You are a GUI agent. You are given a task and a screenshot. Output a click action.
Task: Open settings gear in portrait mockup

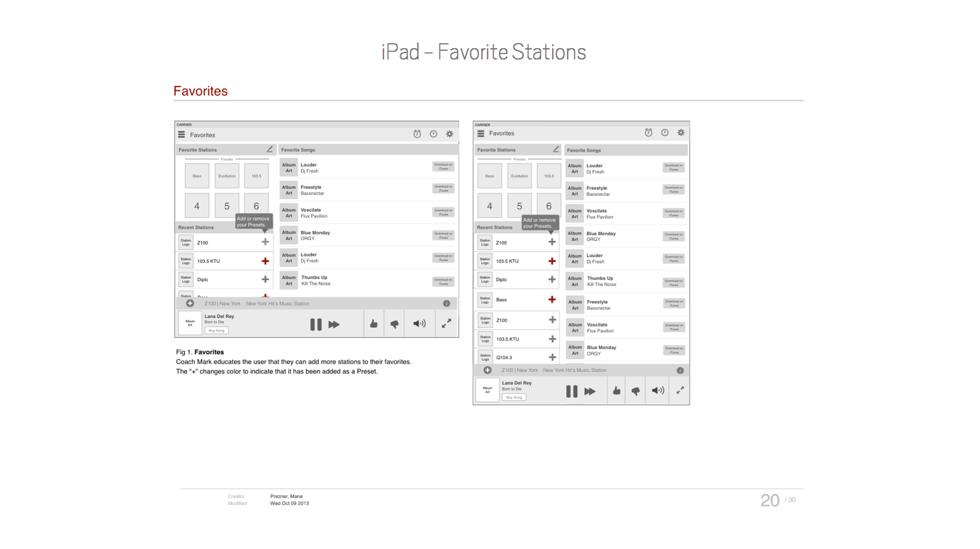click(681, 132)
